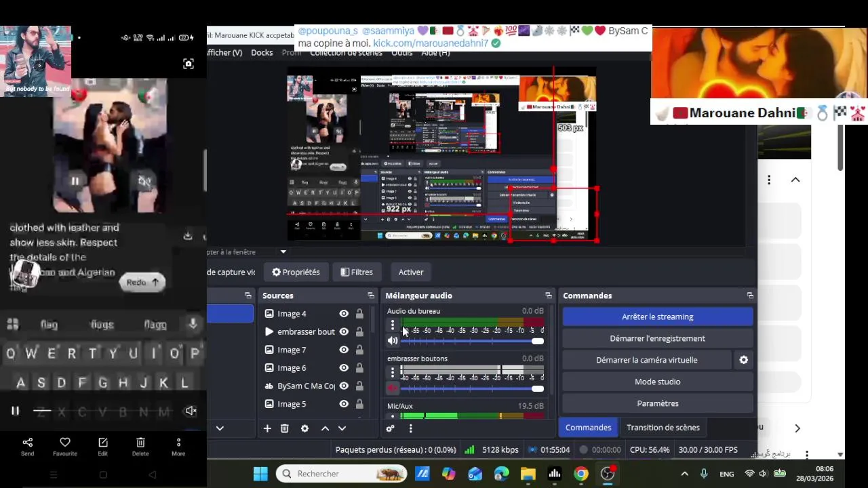
Task: Open the Windows Start menu
Action: [x=260, y=474]
